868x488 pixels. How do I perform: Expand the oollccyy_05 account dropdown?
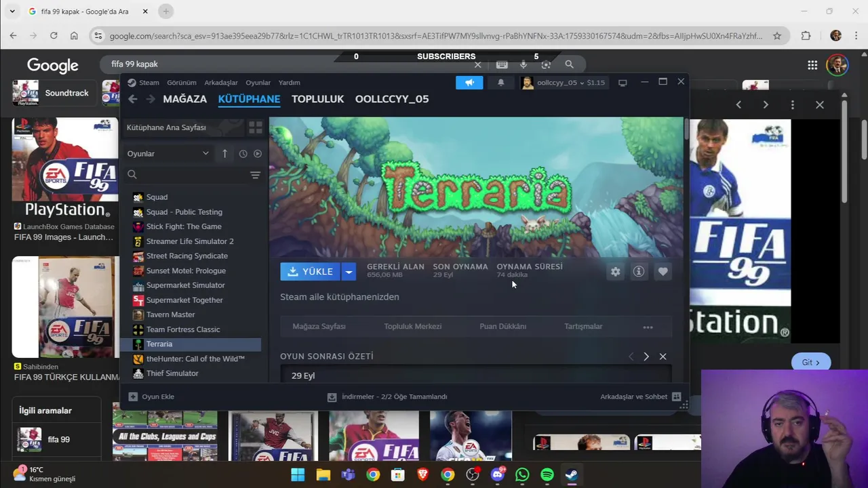pos(563,83)
